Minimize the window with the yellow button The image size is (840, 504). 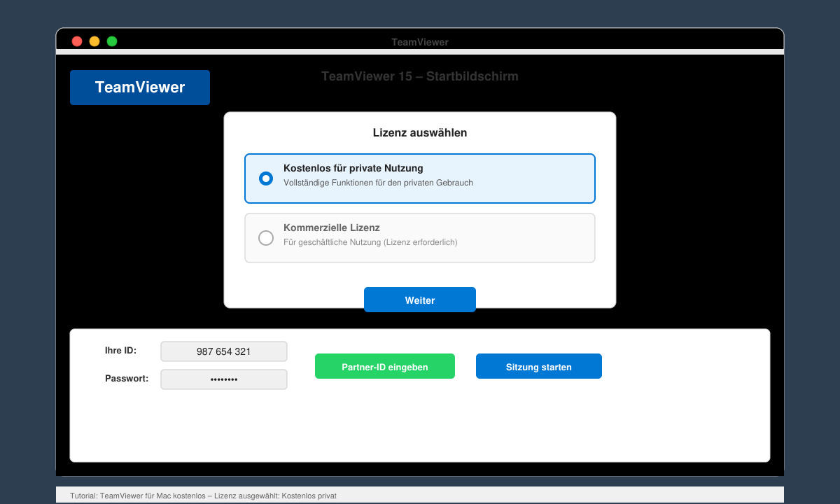click(x=94, y=41)
